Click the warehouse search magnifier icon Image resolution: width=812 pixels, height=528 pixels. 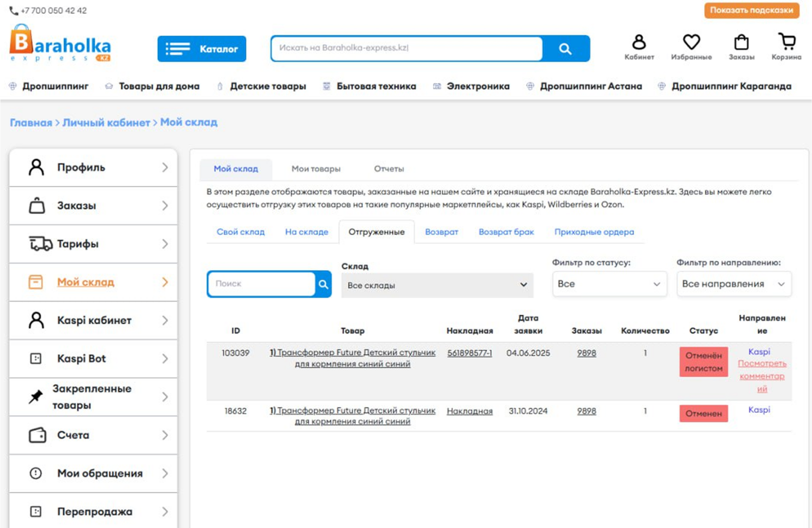point(323,284)
